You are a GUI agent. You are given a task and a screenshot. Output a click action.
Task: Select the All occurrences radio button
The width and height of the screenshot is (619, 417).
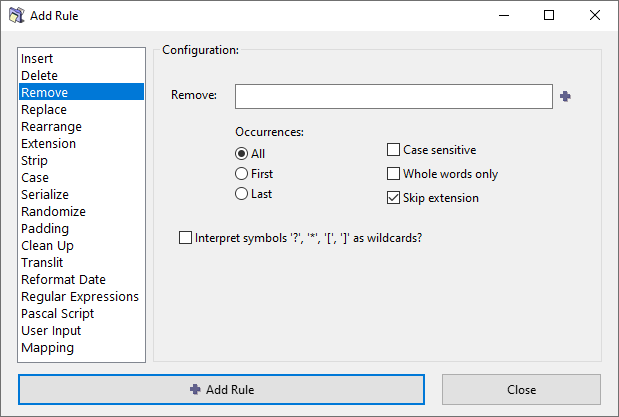(242, 154)
